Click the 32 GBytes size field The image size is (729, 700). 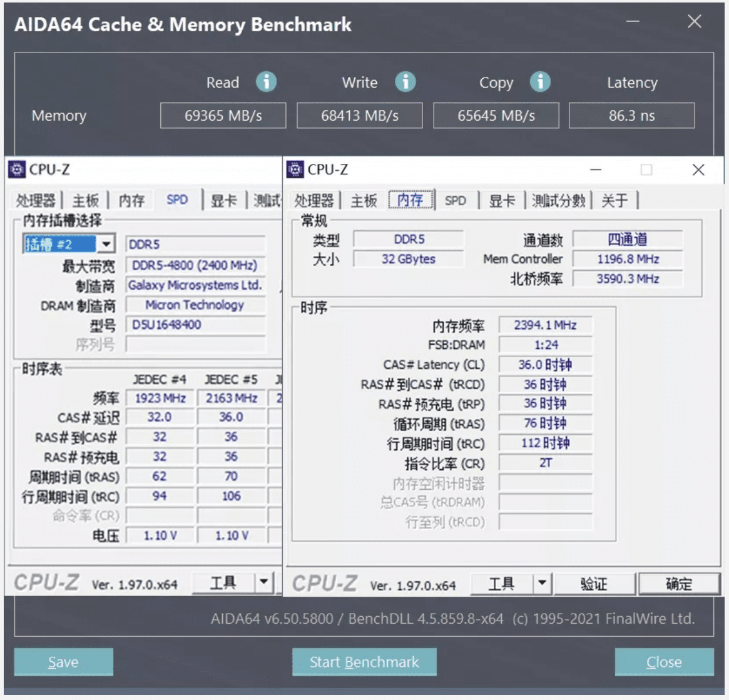coord(408,259)
